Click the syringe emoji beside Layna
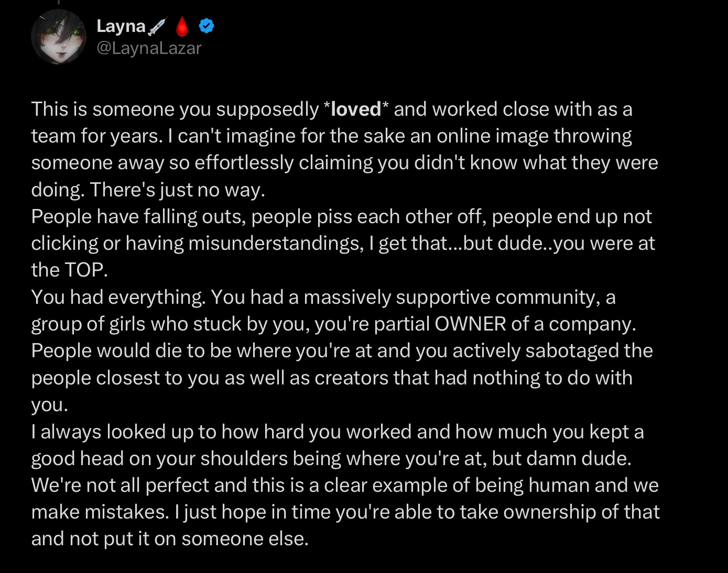This screenshot has height=573, width=728. pos(157,26)
